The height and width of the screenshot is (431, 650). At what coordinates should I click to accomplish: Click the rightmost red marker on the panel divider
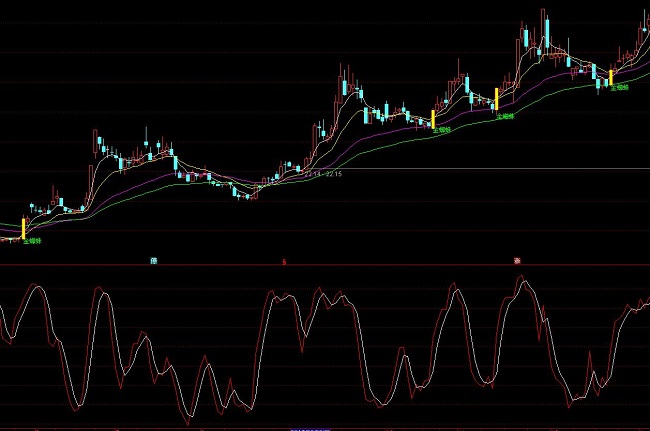517,261
